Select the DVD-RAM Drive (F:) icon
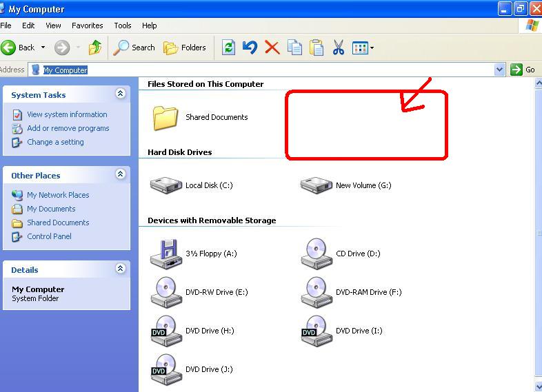Image resolution: width=542 pixels, height=392 pixels. tap(317, 293)
